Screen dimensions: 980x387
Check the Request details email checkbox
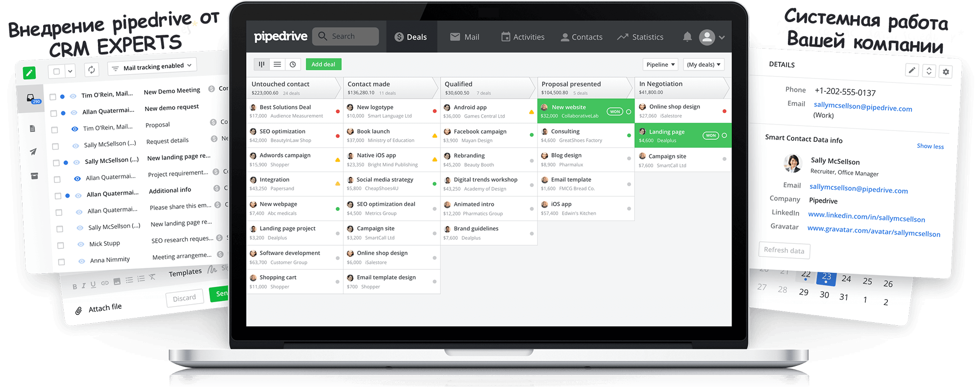click(55, 146)
